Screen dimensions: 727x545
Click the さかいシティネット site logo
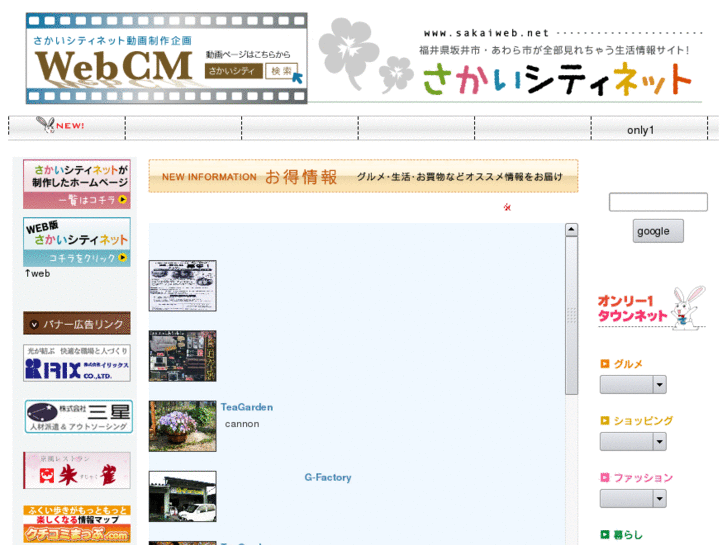(558, 79)
